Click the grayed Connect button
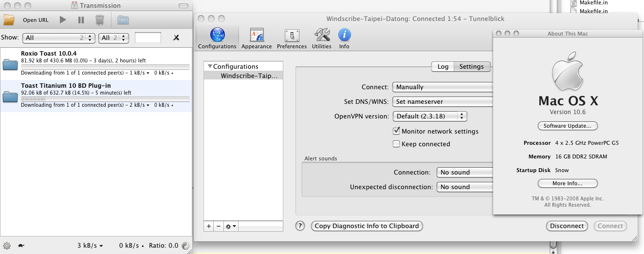 click(610, 226)
